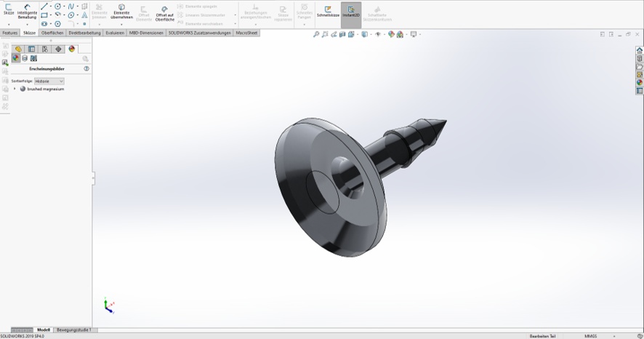Click Elemente übernehmen convert entities
Viewport: 644px width, 339px height.
click(x=121, y=12)
